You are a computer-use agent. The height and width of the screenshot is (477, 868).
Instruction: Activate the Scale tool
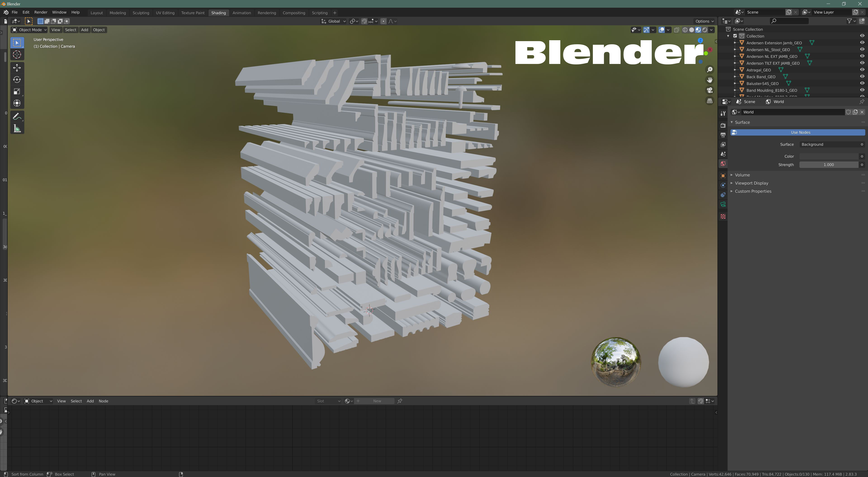(x=17, y=91)
